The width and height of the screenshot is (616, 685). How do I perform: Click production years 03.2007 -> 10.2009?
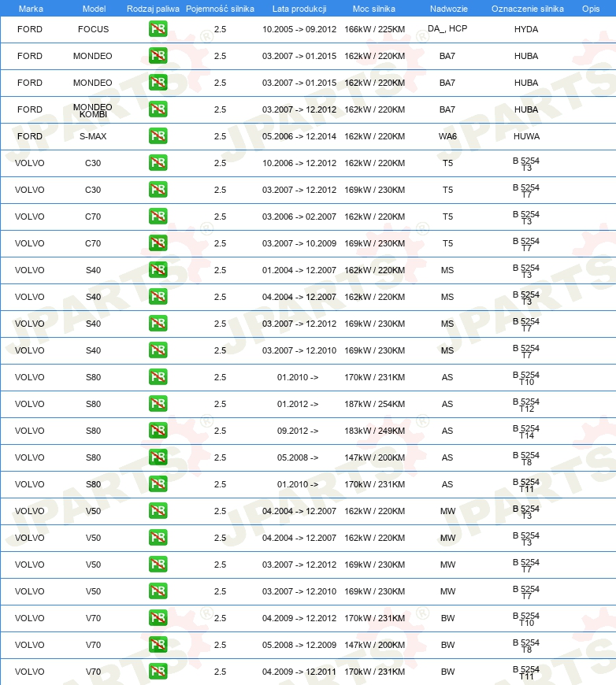click(299, 243)
